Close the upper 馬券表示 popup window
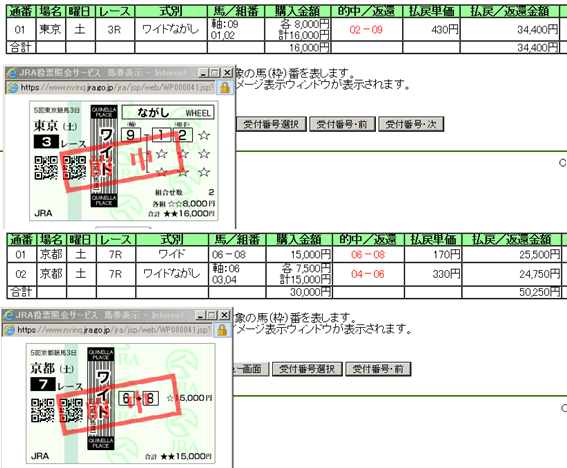This screenshot has width=567, height=468. [227, 73]
